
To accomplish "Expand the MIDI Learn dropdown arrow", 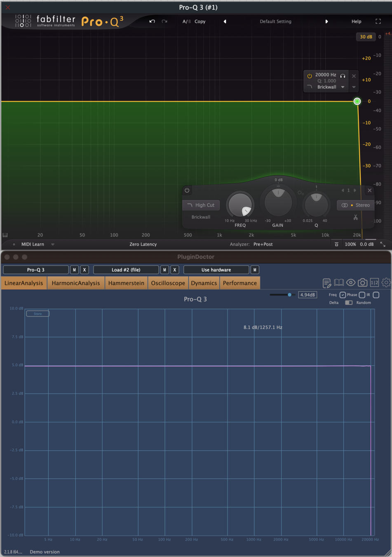I will click(53, 244).
